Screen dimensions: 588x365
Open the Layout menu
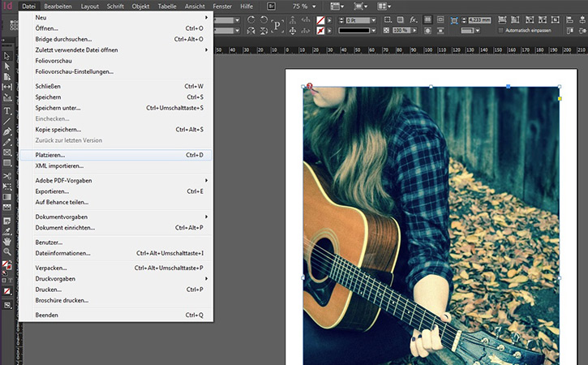90,6
